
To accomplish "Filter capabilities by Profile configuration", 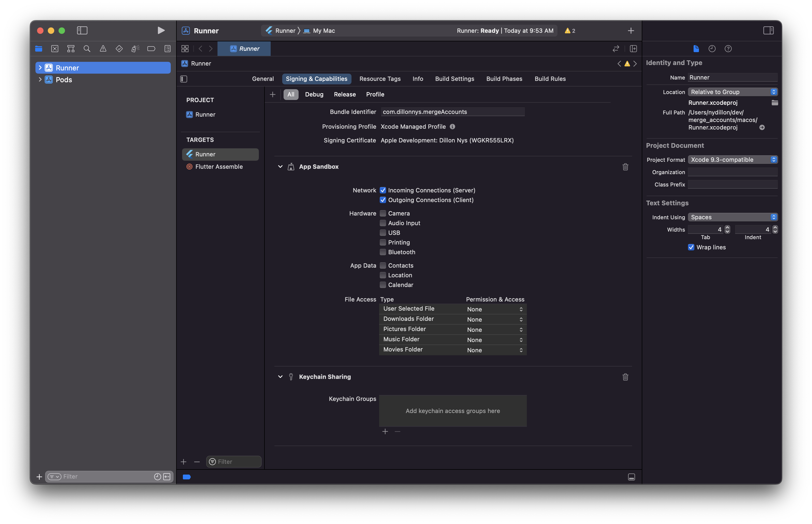I will pos(375,95).
